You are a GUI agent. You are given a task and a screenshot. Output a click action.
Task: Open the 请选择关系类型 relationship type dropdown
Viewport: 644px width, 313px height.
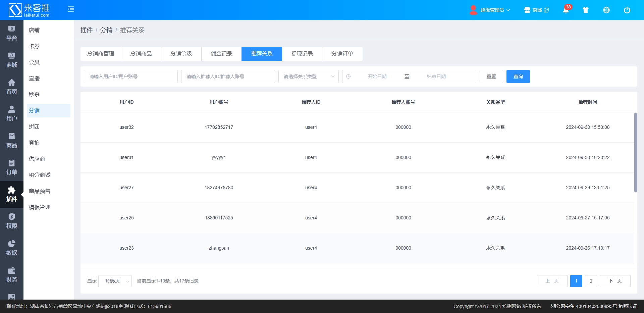[x=308, y=76]
